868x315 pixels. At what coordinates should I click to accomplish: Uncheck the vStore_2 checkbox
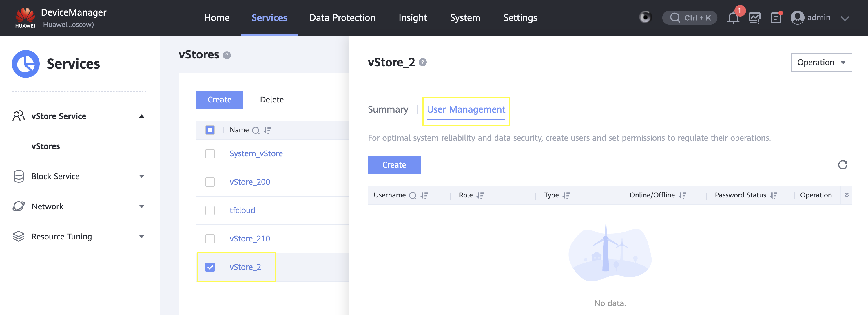pos(210,267)
